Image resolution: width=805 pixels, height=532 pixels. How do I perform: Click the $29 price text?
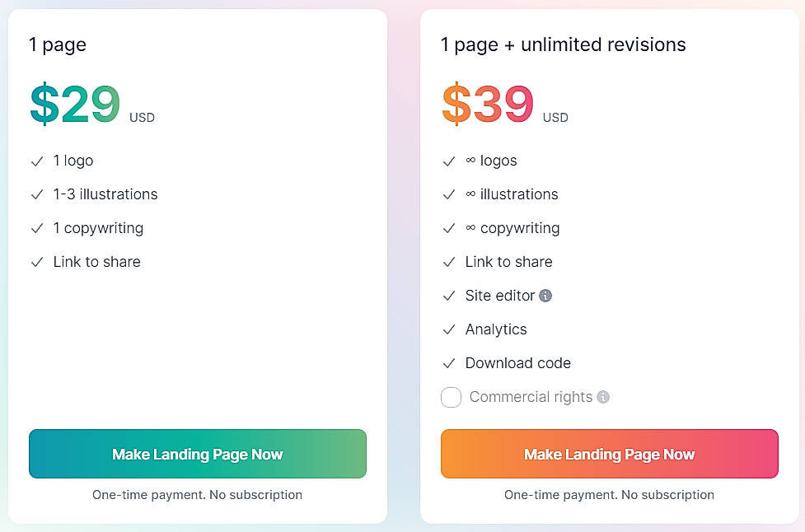[x=73, y=104]
